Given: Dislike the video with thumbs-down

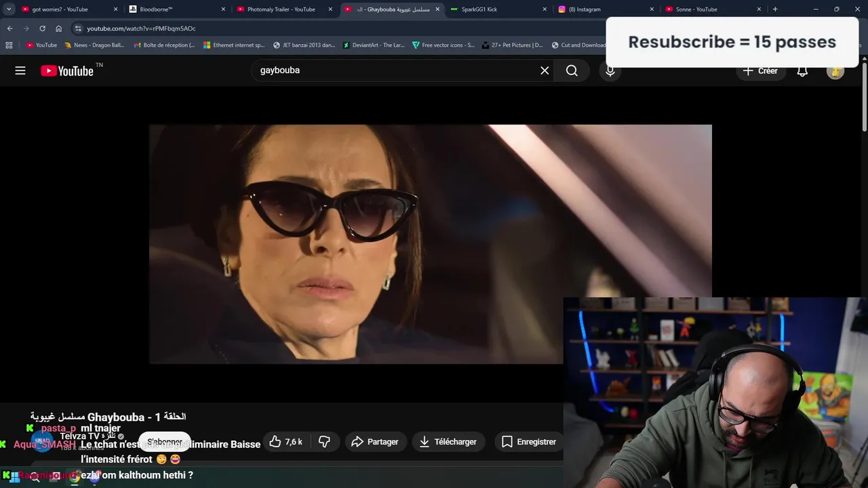Looking at the screenshot, I should [325, 442].
